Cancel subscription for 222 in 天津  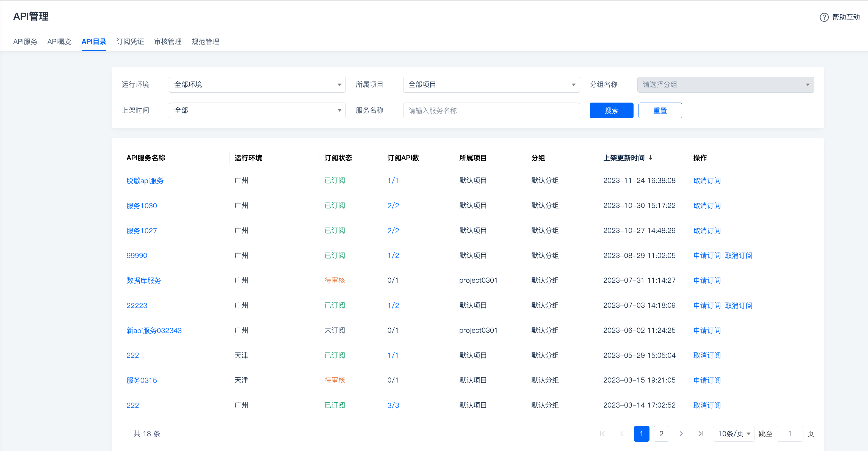[x=707, y=355]
